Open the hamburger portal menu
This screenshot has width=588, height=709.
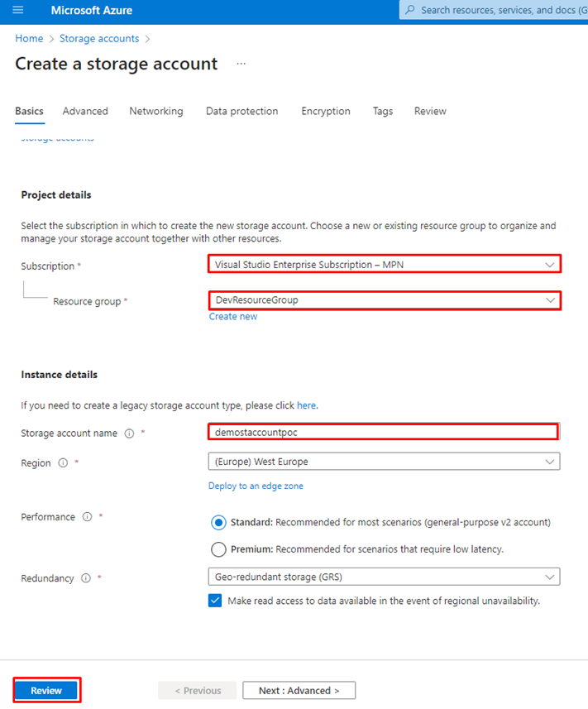(18, 11)
